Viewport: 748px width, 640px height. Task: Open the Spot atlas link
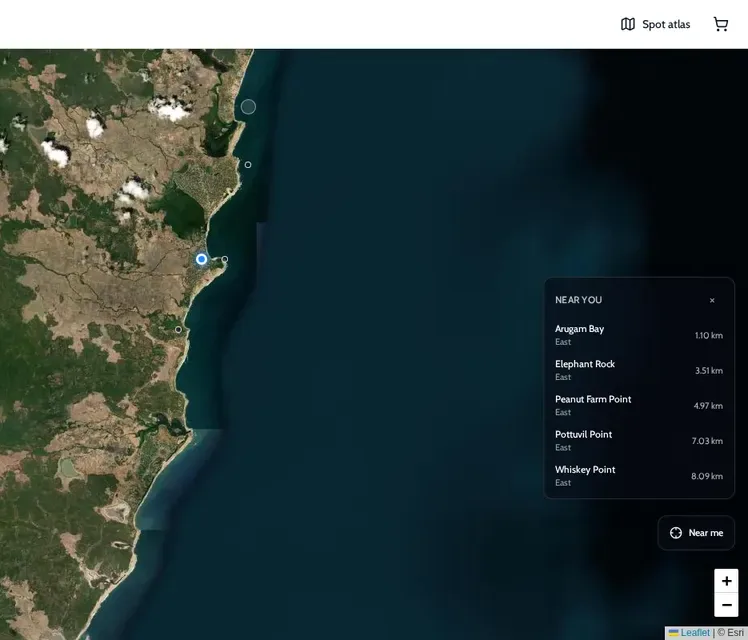click(x=655, y=24)
